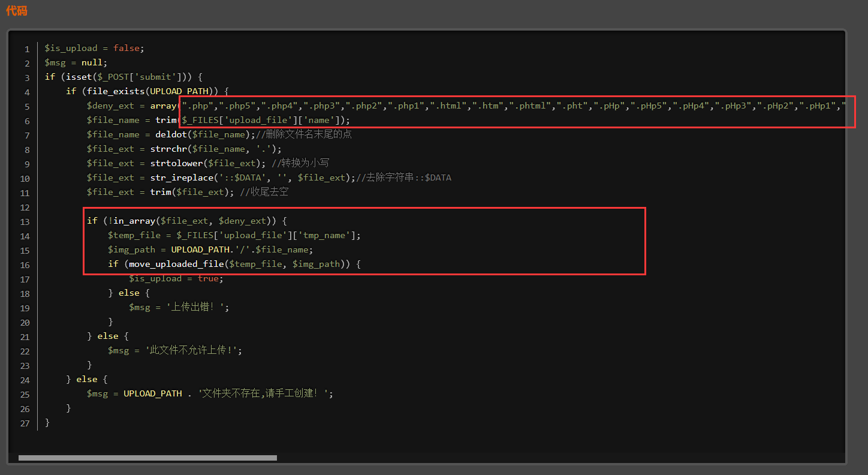Screen dimensions: 868x475
Task: Click the !in_array($file_ext, $deny_ext) condition
Action: (x=192, y=221)
